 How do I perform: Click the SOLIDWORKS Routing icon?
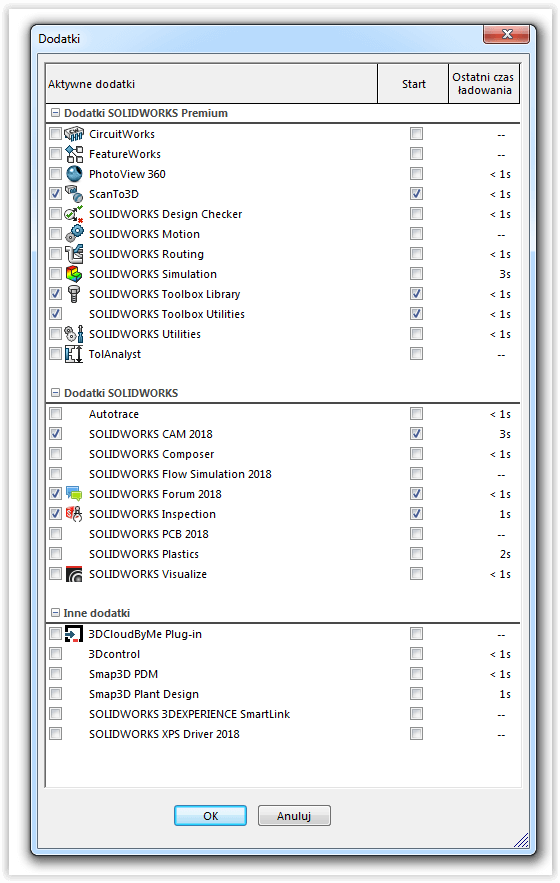pyautogui.click(x=74, y=254)
